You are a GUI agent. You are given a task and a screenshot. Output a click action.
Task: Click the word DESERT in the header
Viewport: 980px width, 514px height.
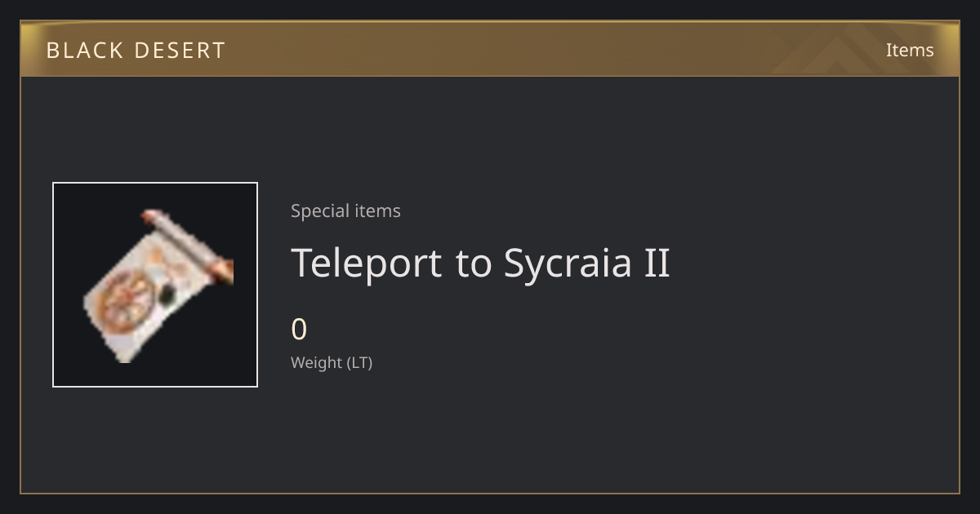tap(180, 51)
